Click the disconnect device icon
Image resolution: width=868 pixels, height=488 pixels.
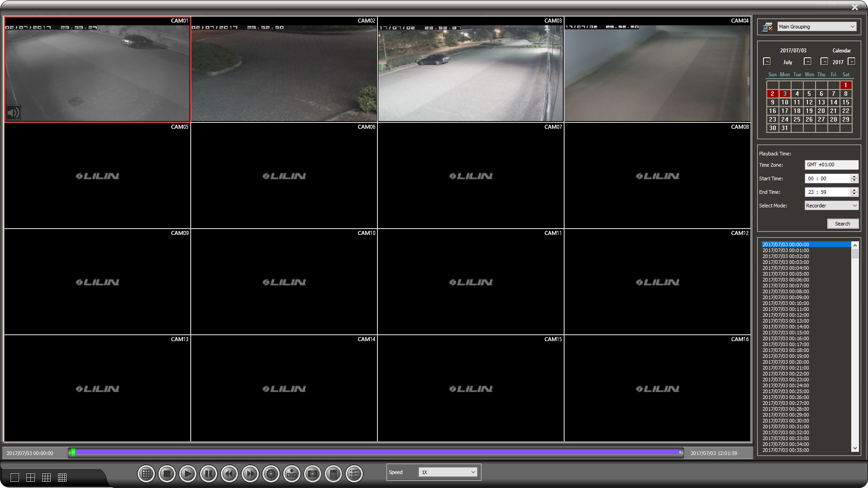tap(767, 27)
